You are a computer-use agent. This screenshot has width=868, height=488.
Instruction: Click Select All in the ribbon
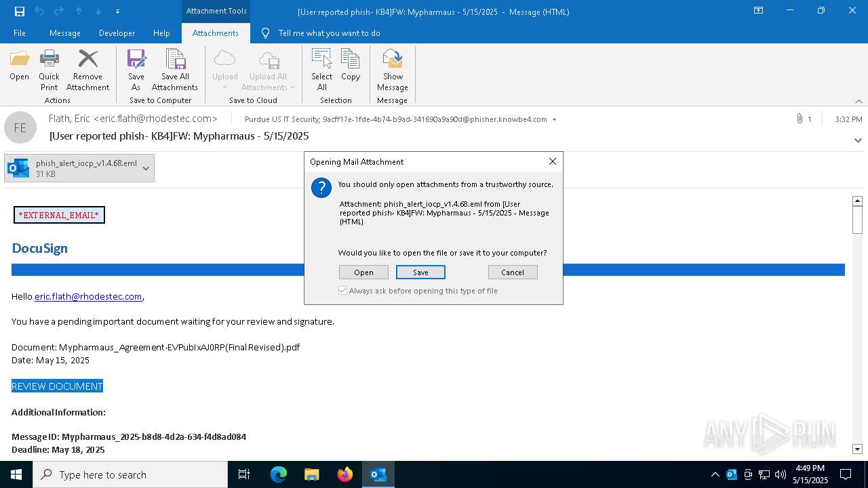(x=322, y=70)
